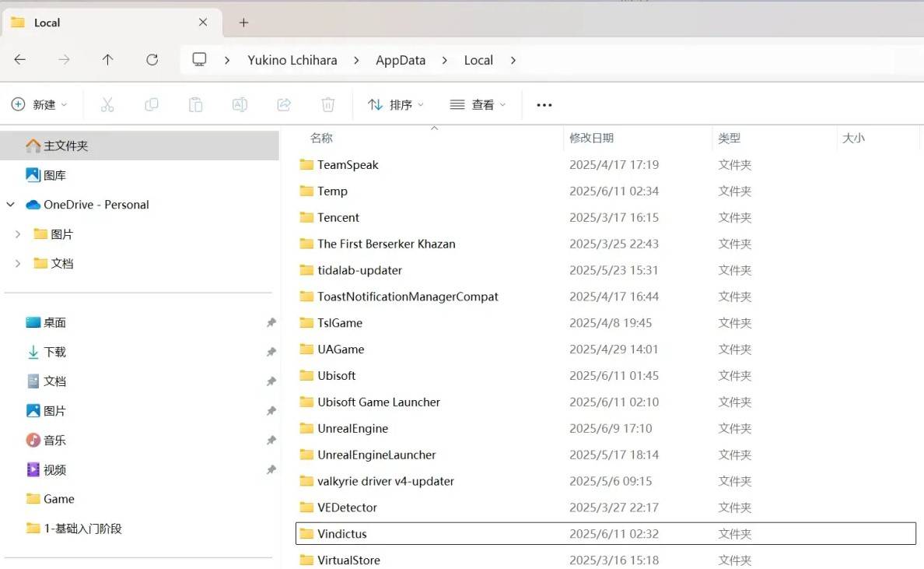Viewport: 924px width, 569px height.
Task: Sort by 大小 column header
Action: pos(853,138)
